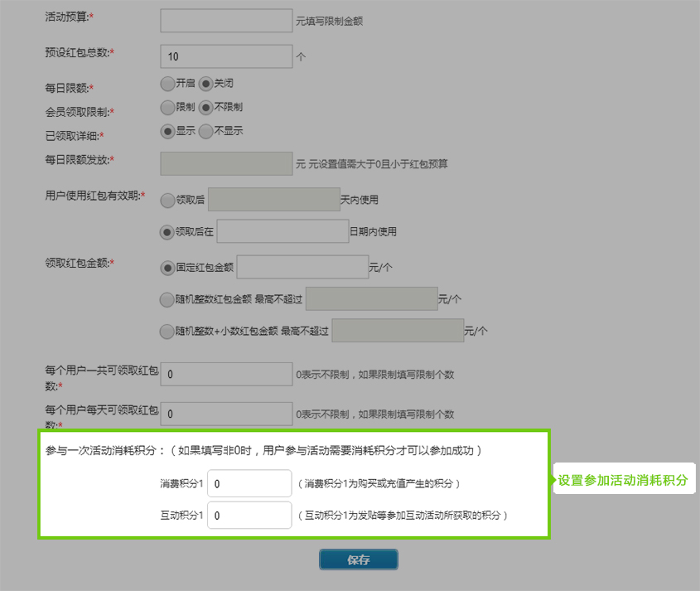Image resolution: width=700 pixels, height=591 pixels.
Task: Select 关闭 radio for 每日限额
Action: coord(205,84)
